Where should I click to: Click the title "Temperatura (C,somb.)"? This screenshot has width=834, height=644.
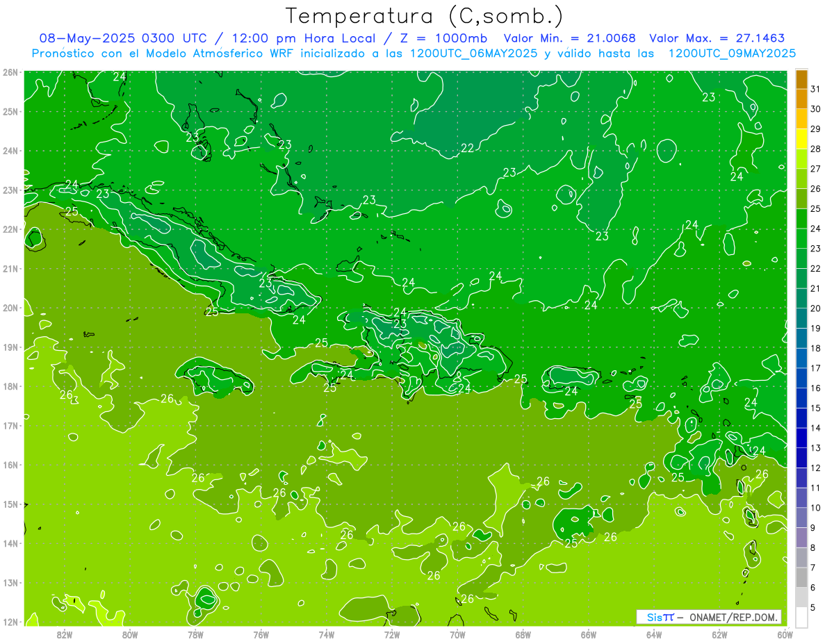[425, 16]
